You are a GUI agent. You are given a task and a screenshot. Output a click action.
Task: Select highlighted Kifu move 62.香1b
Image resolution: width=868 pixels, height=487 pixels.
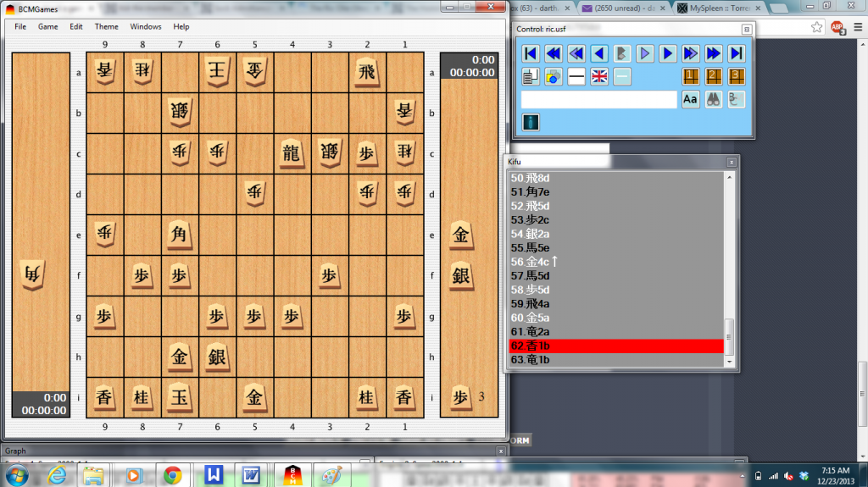616,346
